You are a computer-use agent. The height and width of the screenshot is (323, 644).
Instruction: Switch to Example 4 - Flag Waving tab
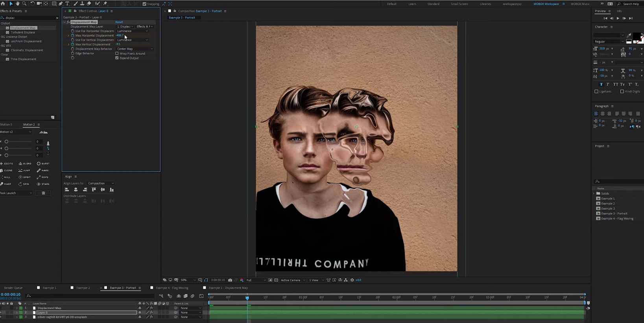(x=172, y=288)
